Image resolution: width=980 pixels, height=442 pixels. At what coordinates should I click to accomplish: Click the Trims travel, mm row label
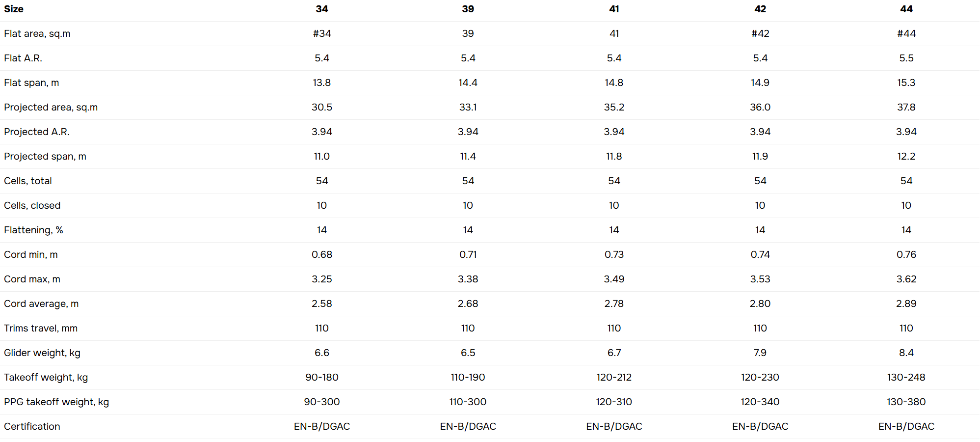pos(41,328)
